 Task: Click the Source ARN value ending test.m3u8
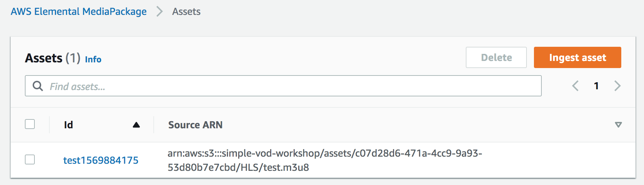(324, 160)
